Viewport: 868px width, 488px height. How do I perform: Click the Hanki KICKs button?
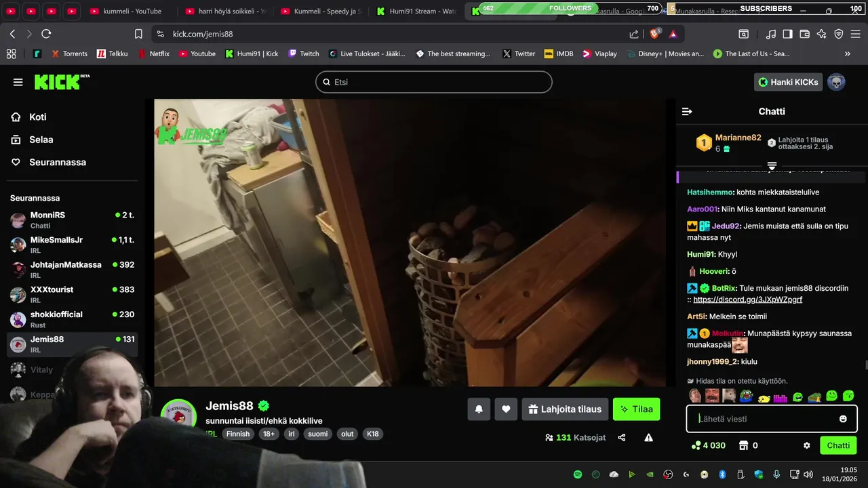coord(788,82)
